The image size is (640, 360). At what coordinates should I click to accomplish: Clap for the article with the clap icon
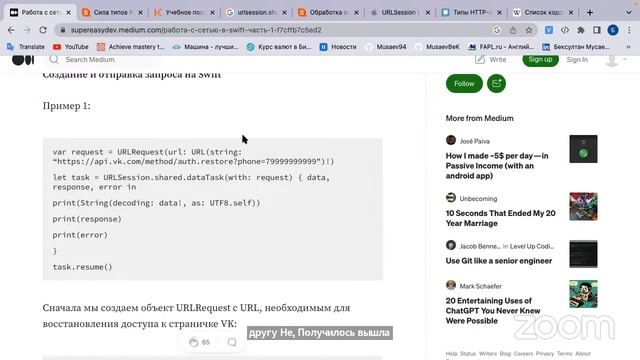point(193,342)
